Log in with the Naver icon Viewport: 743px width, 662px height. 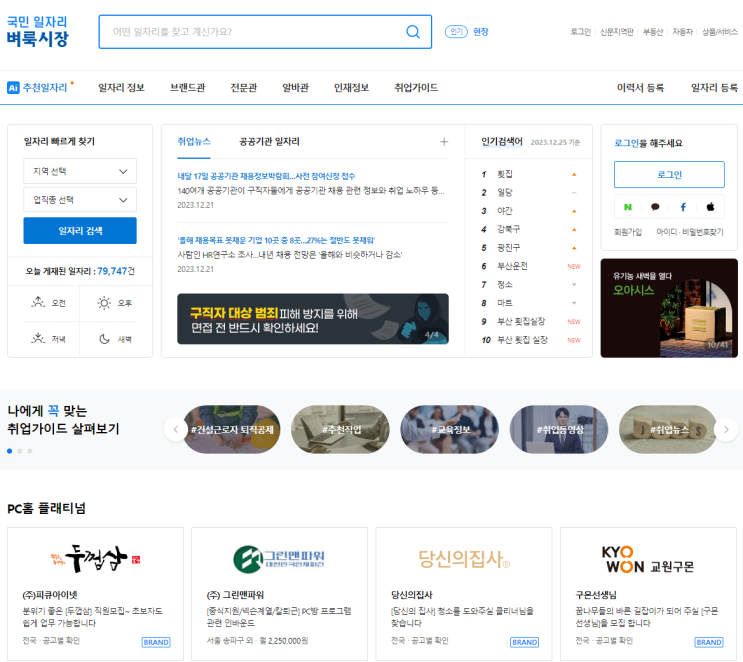pyautogui.click(x=628, y=207)
